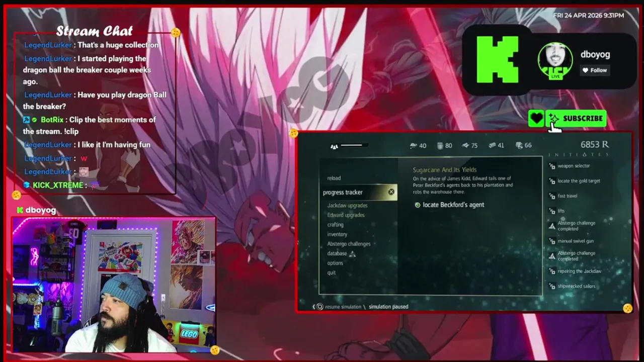Click the fast travel feed entry
The height and width of the screenshot is (362, 644).
pyautogui.click(x=568, y=196)
